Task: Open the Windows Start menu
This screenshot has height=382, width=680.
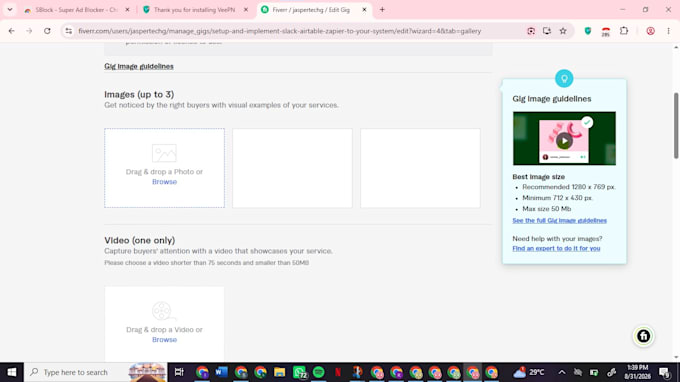Action: 12,372
